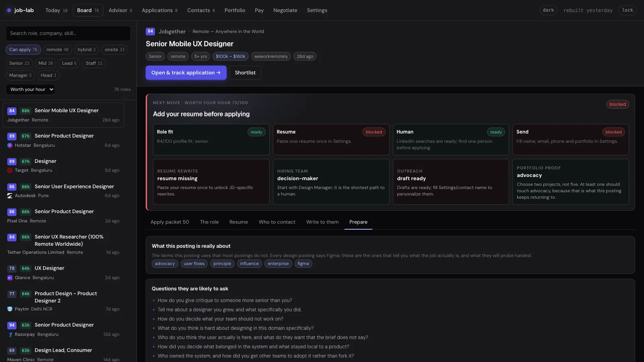Click the lock button

coord(627,10)
